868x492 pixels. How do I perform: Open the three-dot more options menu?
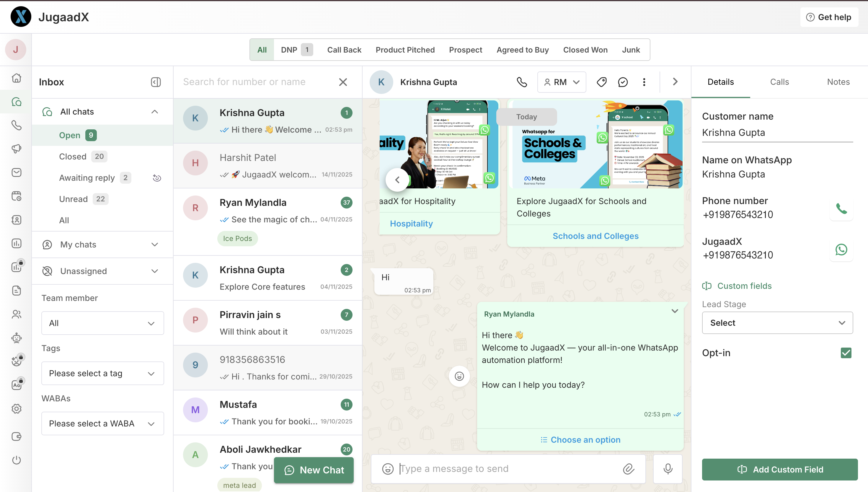[x=644, y=82]
